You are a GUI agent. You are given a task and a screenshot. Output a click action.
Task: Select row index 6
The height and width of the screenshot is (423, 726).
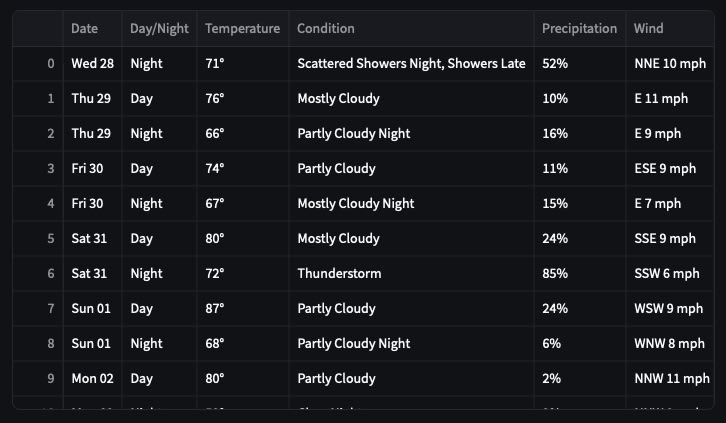tap(50, 274)
